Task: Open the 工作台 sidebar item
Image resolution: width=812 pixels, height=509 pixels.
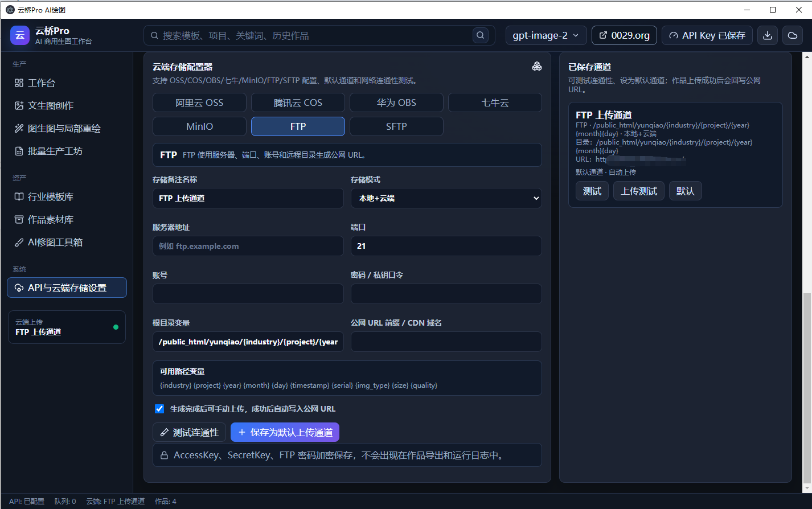Action: pyautogui.click(x=67, y=83)
